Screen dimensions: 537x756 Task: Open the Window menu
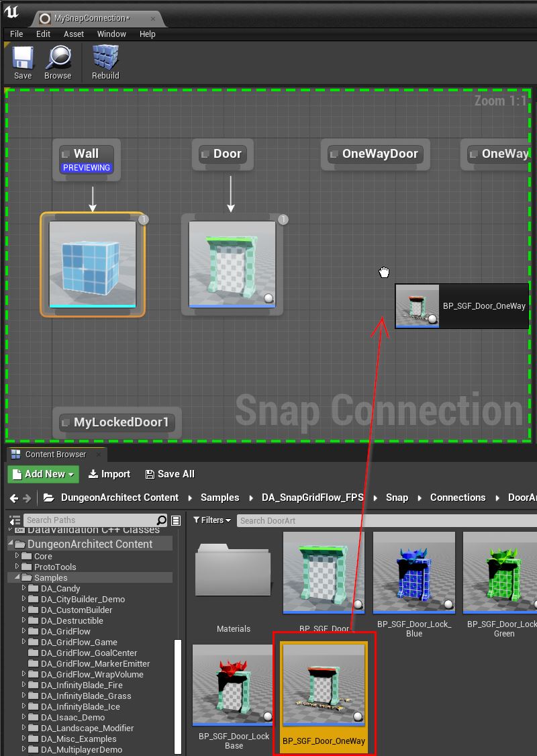(x=111, y=34)
